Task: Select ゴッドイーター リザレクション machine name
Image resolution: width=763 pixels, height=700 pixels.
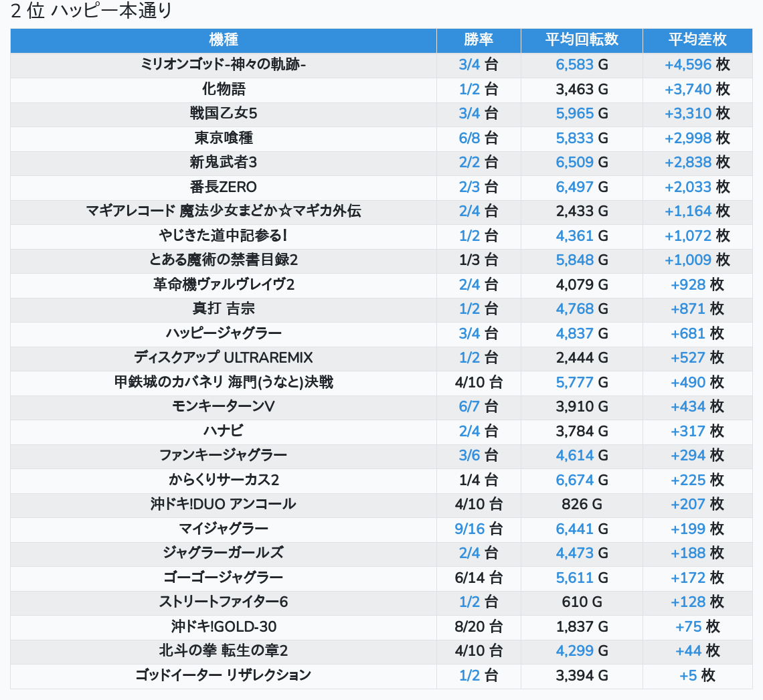Action: pos(224,676)
